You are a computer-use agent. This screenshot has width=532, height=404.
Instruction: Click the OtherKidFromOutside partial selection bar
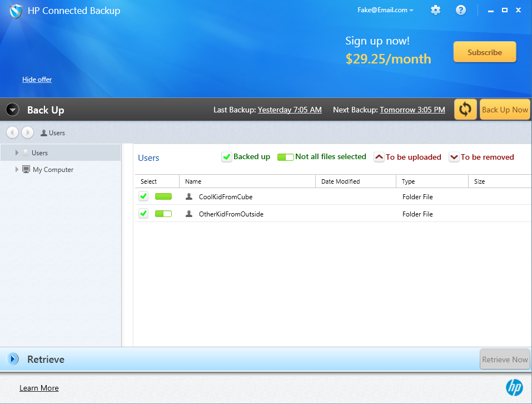tap(163, 214)
